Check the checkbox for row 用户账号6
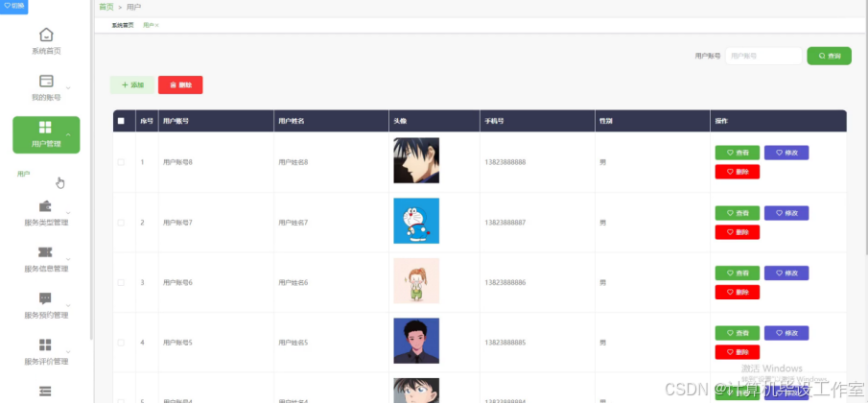 point(121,283)
